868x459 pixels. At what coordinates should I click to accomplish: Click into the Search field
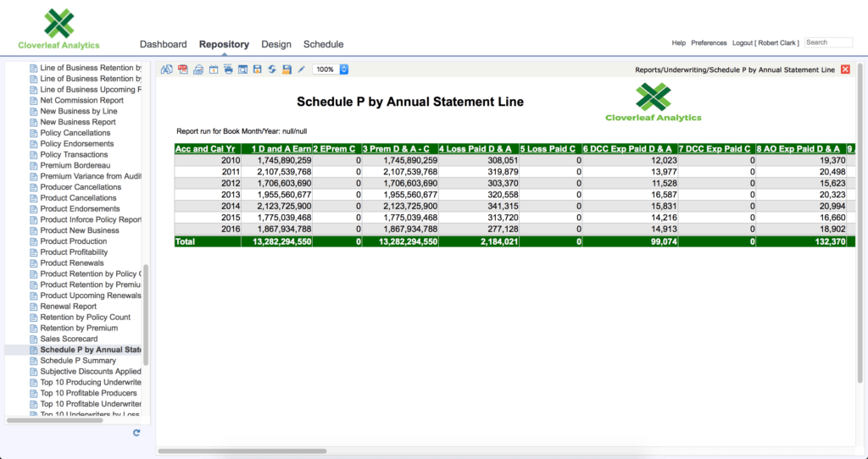point(829,42)
